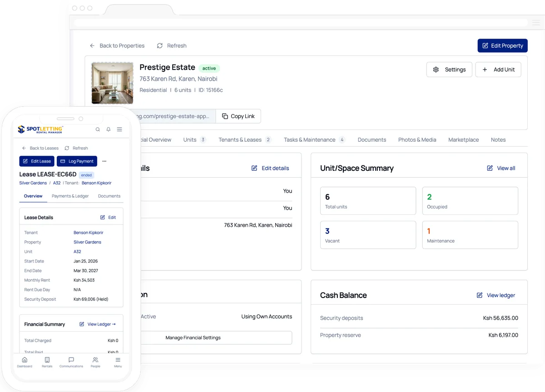This screenshot has height=392, width=545.
Task: Open the Silver Gardens breadcrumb link
Action: (33, 183)
